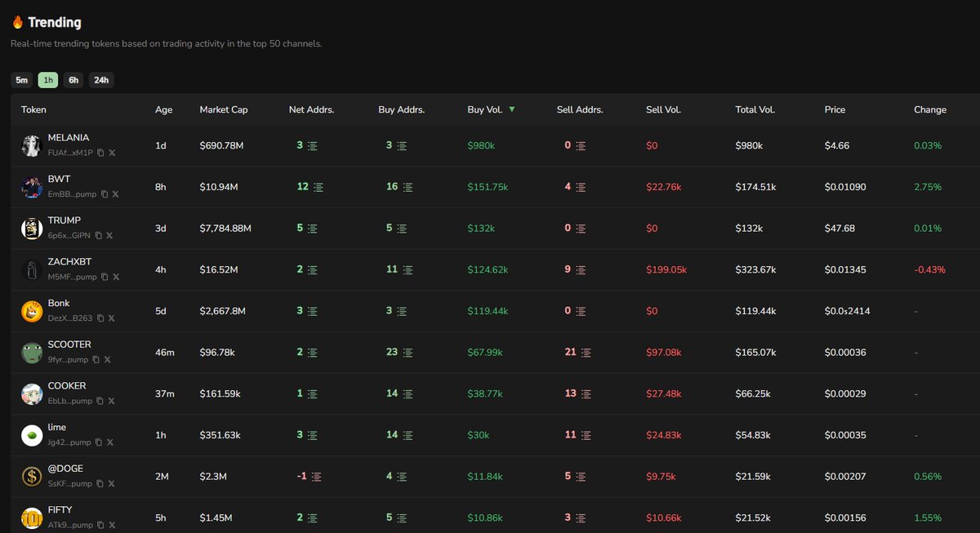Show buy addresses list for BWT
This screenshot has width=980, height=533.
[x=408, y=187]
